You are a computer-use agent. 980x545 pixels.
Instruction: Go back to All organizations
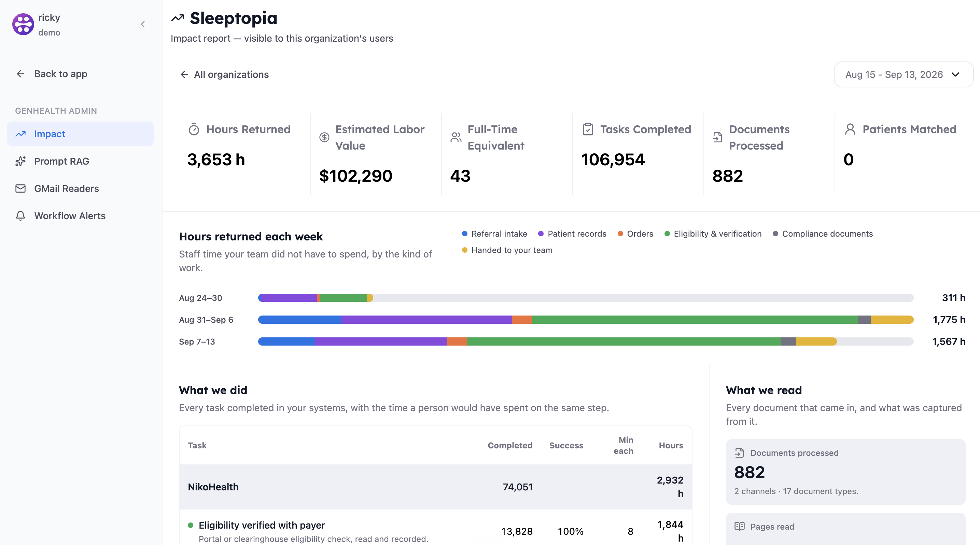click(224, 74)
